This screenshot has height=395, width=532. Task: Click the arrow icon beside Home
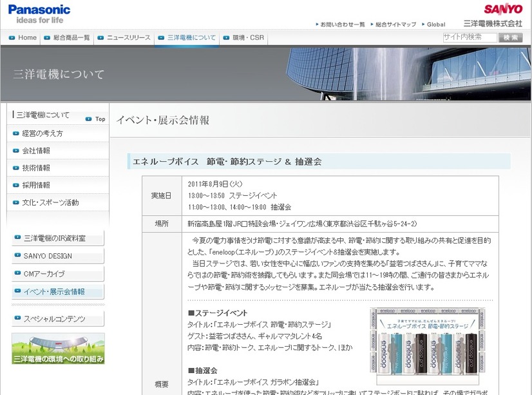tap(12, 37)
